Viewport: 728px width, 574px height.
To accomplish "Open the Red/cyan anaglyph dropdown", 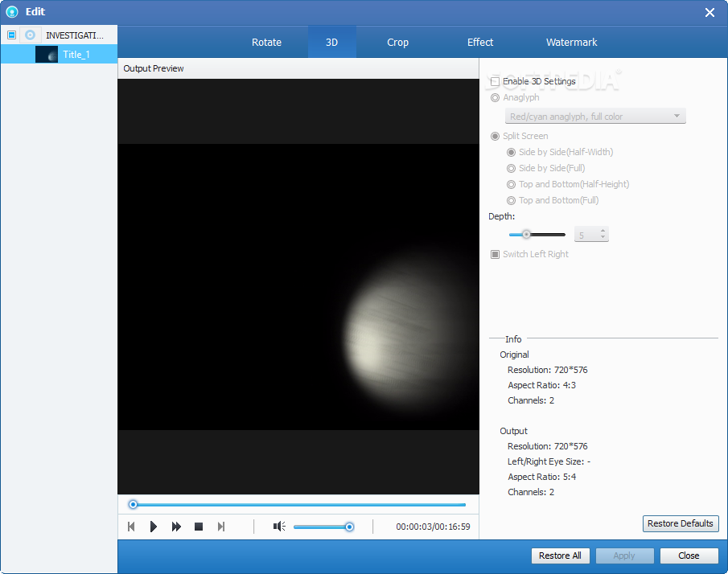I will tap(595, 116).
